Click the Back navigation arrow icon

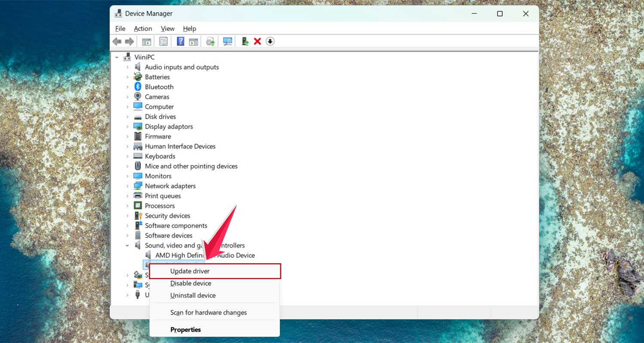(x=117, y=41)
